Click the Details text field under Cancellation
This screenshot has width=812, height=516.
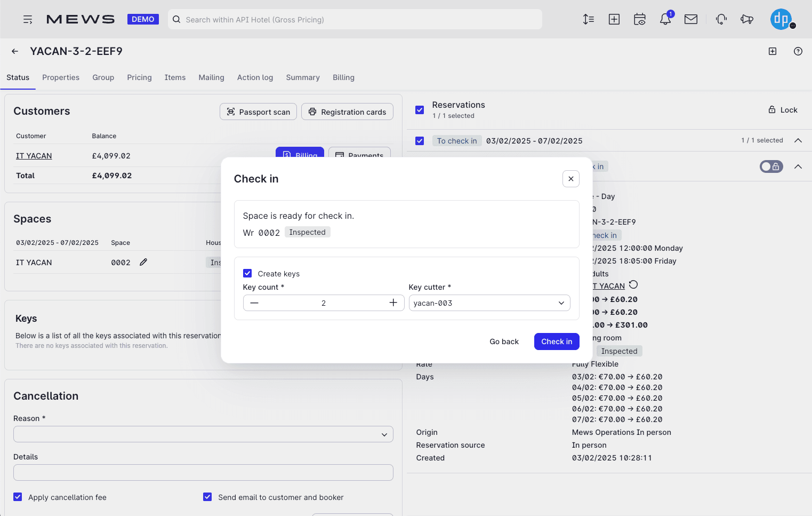click(x=203, y=472)
